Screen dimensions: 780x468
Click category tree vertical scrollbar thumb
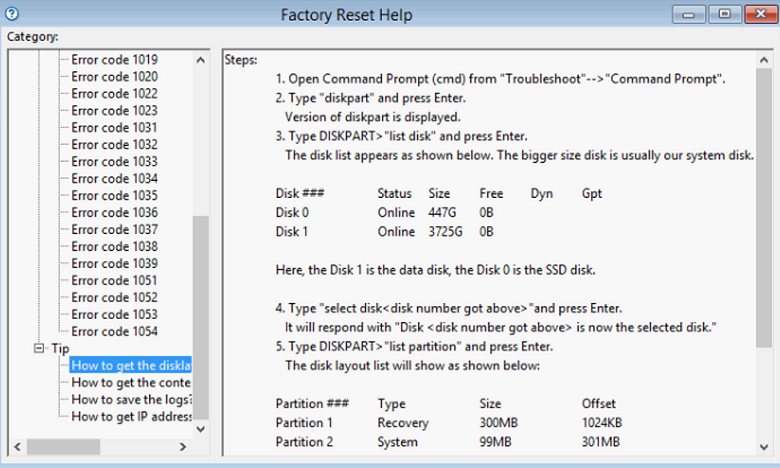point(200,318)
